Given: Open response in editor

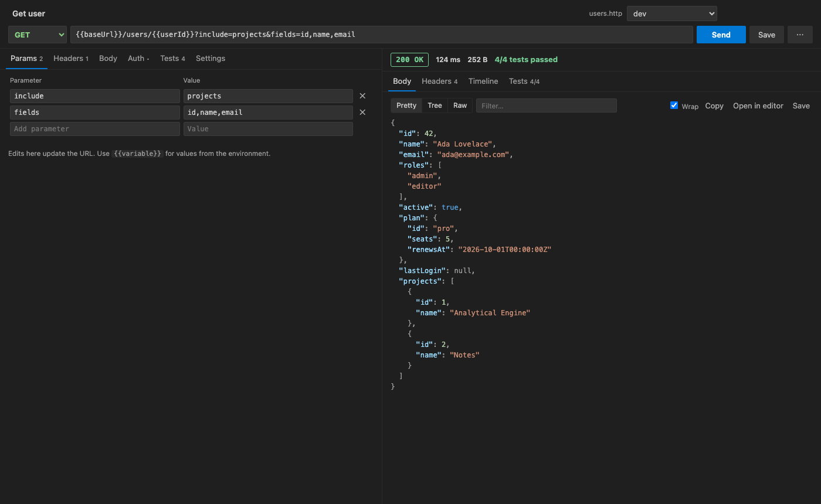Looking at the screenshot, I should (x=758, y=106).
